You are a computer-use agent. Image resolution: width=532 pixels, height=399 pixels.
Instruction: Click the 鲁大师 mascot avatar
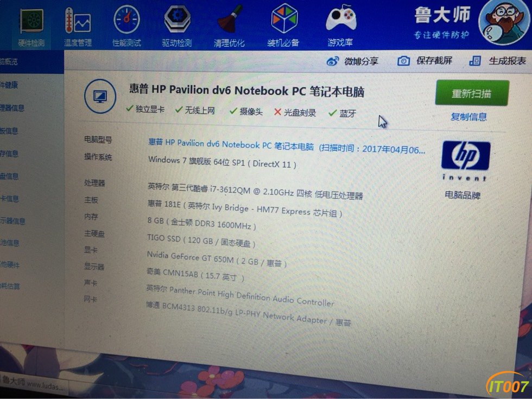click(504, 22)
